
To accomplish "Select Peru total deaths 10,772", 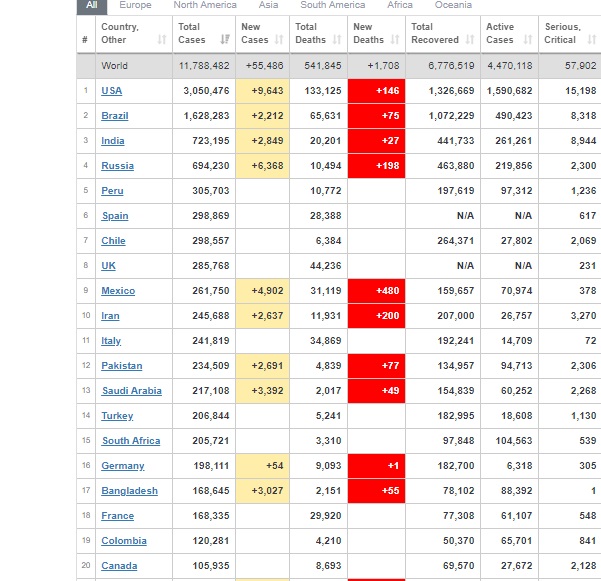I will point(325,190).
